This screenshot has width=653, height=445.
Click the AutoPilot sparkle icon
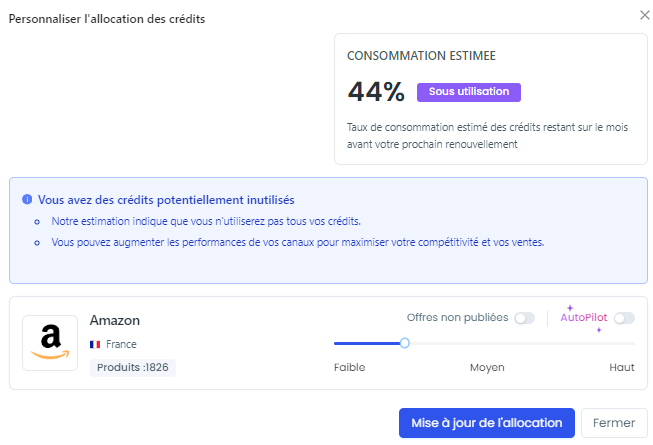[x=570, y=308]
